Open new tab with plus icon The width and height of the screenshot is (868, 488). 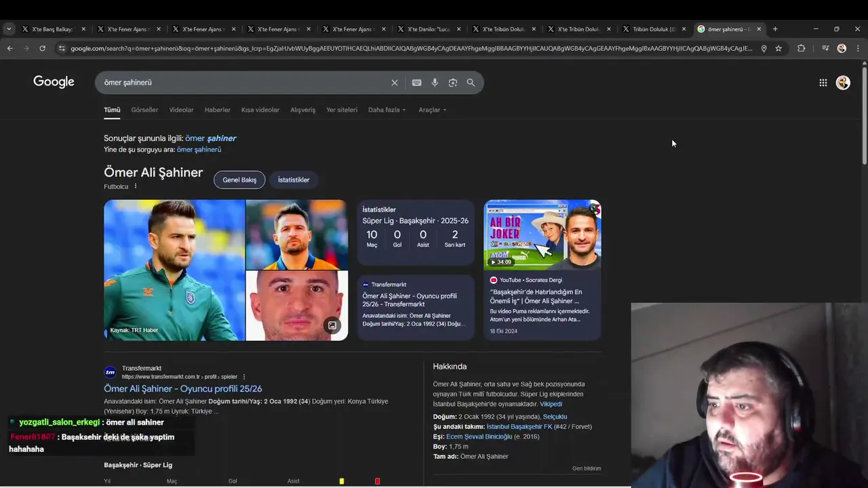(x=775, y=29)
